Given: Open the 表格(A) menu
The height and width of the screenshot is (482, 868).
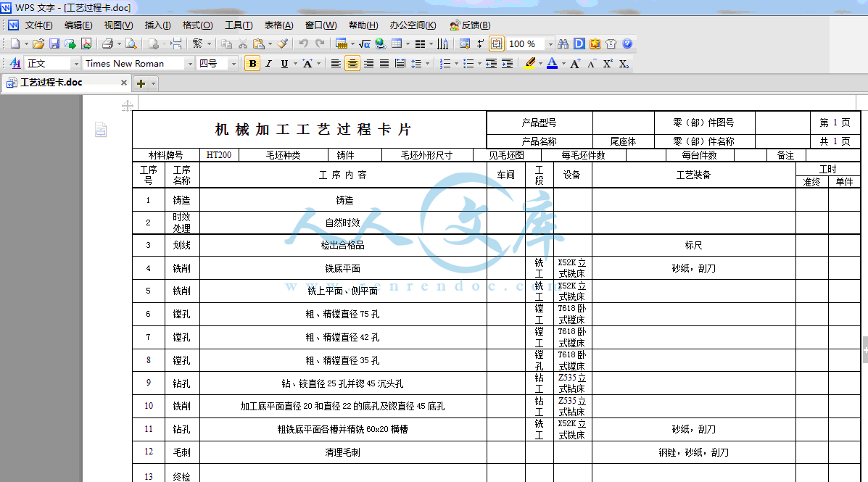Looking at the screenshot, I should [x=279, y=25].
